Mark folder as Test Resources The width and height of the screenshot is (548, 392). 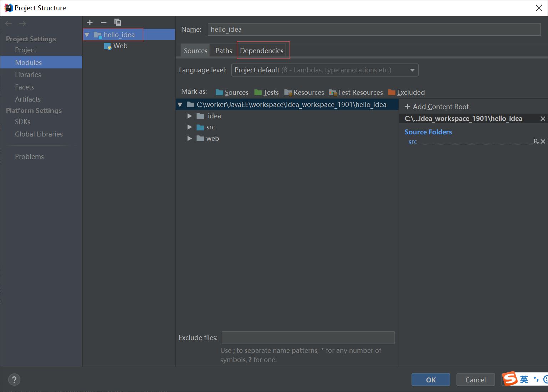(356, 92)
